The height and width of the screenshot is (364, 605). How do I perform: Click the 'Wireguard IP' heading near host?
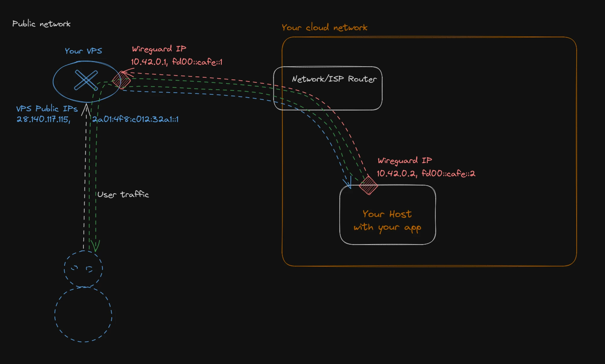click(405, 161)
